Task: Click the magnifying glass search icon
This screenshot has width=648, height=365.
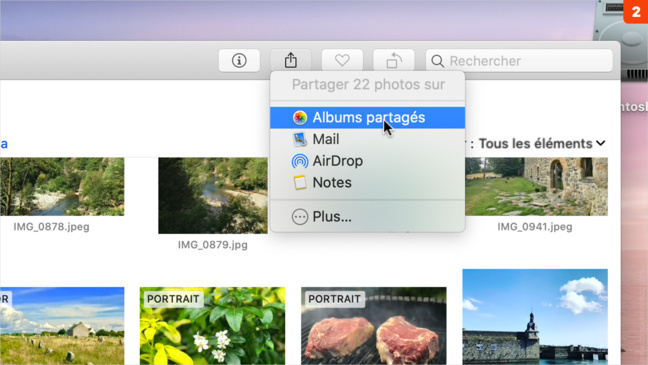Action: click(x=437, y=61)
